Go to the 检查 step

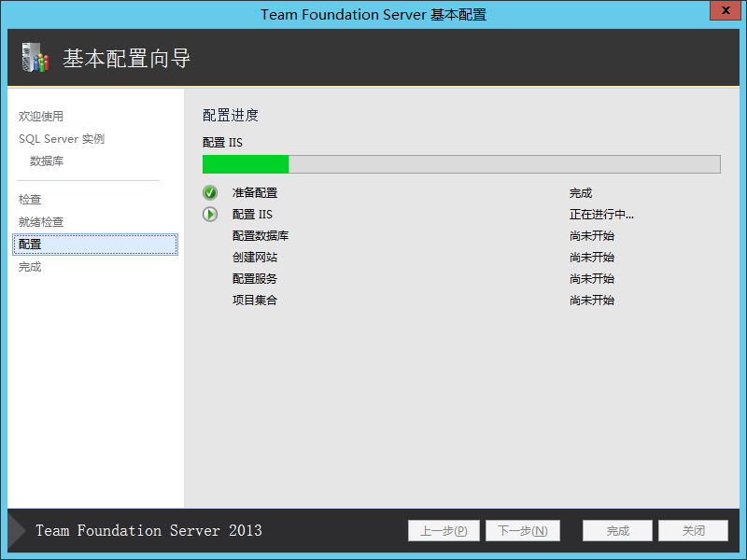30,199
